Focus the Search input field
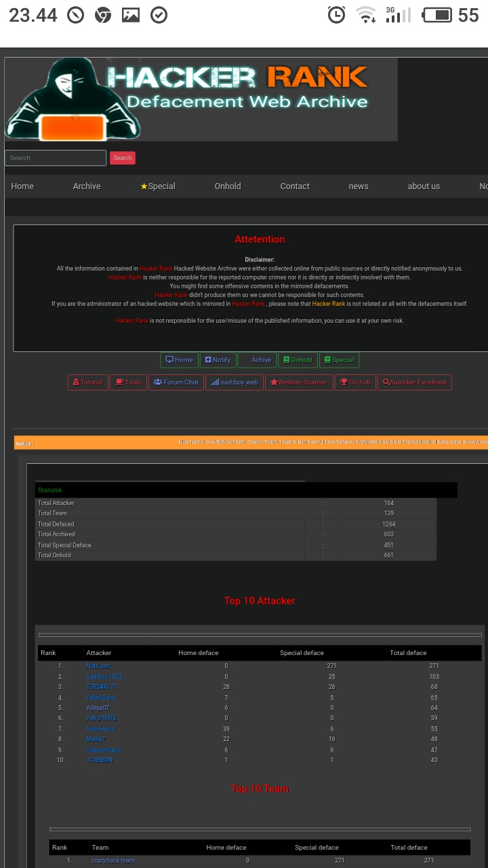488x868 pixels. pyautogui.click(x=56, y=158)
